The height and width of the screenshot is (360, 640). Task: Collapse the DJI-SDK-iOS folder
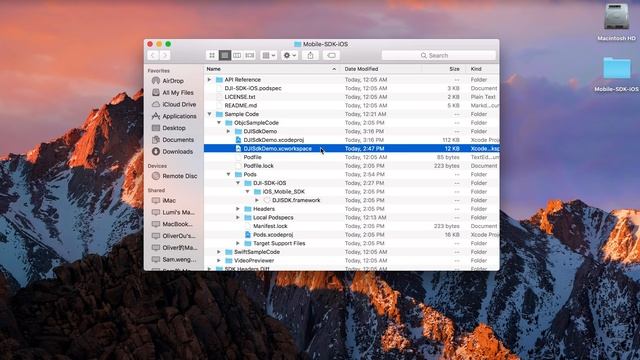tap(238, 183)
